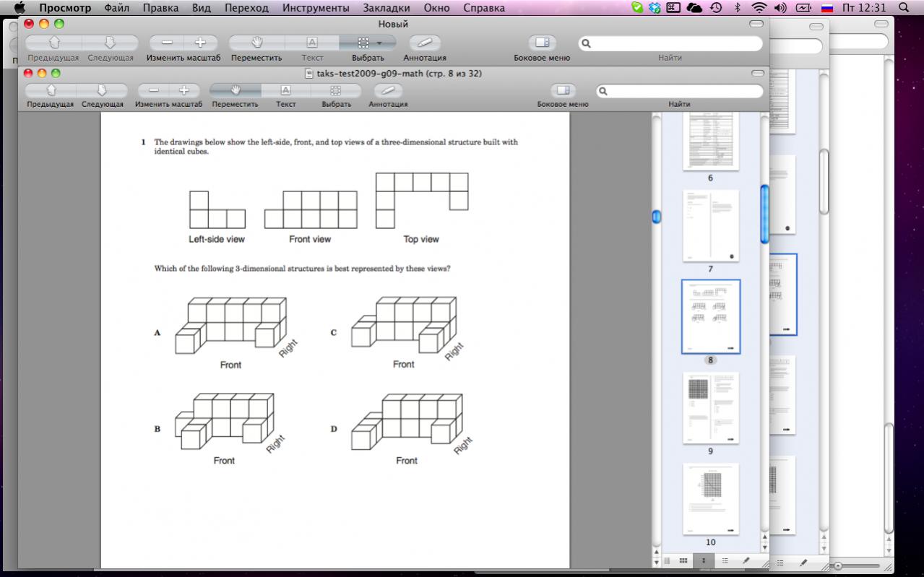Image resolution: width=924 pixels, height=577 pixels.
Task: Activate the Выбрать selection tool in front window
Action: 336,90
